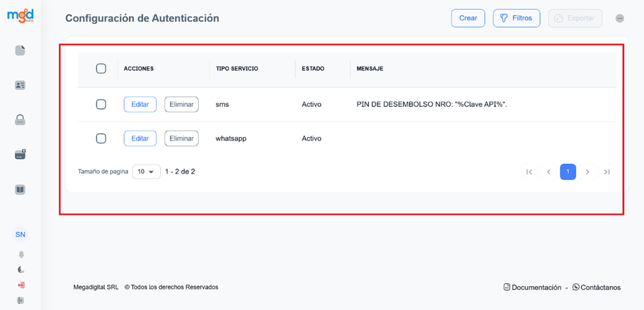This screenshot has width=644, height=310.
Task: Toggle dark mode moon icon
Action: point(21,270)
